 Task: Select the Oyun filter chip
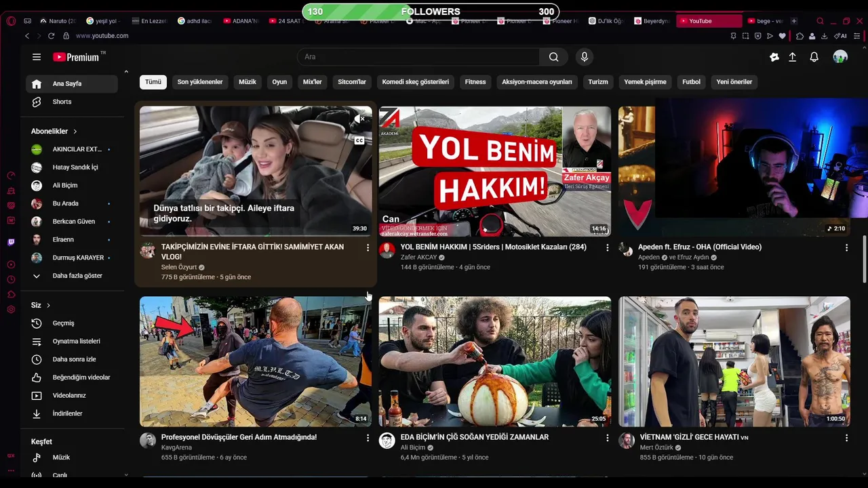279,82
